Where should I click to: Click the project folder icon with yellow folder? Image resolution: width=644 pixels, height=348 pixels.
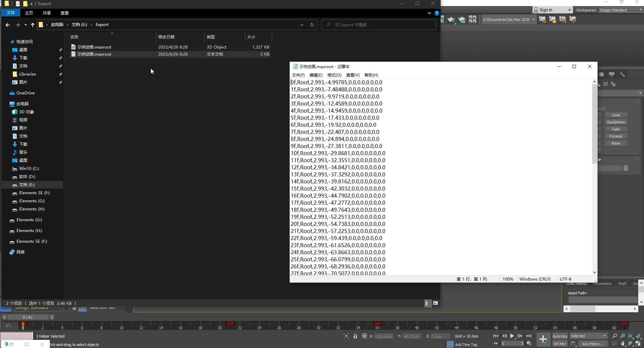(552, 20)
